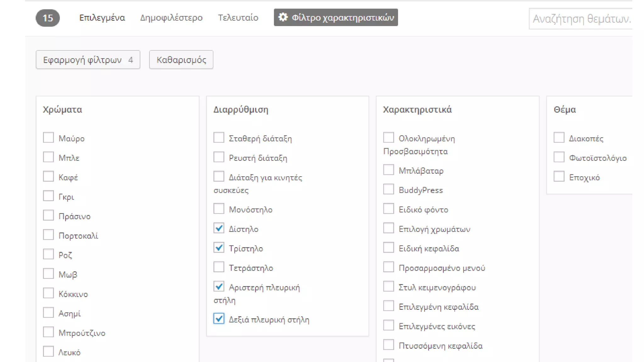The height and width of the screenshot is (362, 644).
Task: Switch to the Δημοφιλέστερο tab
Action: (171, 18)
